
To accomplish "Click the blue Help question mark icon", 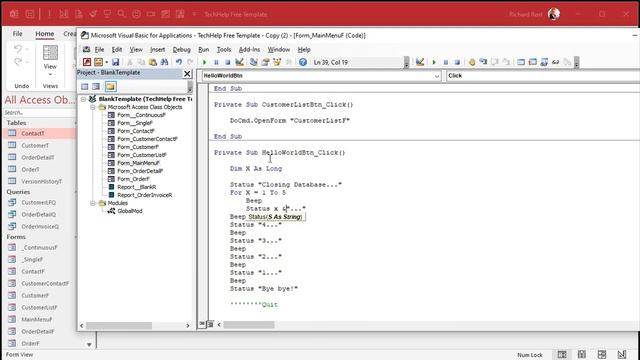I will [302, 62].
